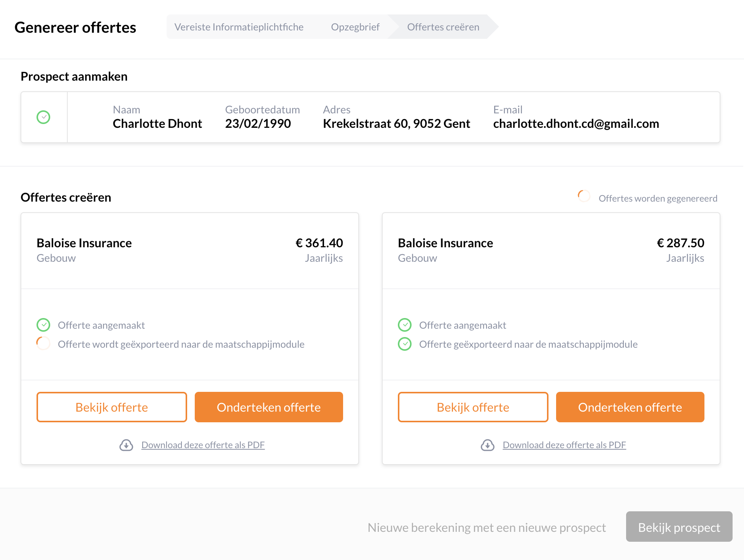Click the 'Adres' field label

coord(337,110)
